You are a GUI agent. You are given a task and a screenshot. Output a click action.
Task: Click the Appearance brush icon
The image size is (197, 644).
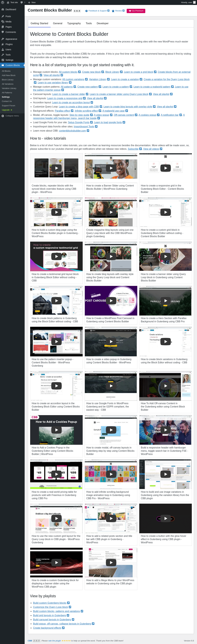pyautogui.click(x=3, y=39)
